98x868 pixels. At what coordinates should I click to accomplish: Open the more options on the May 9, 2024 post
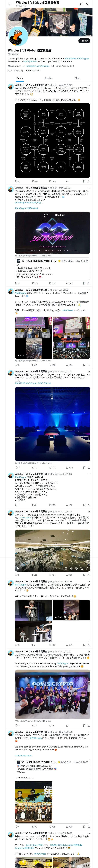(x=89, y=188)
